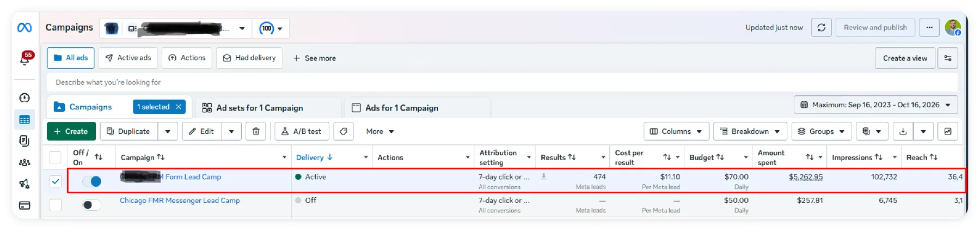Delete the selected campaign with the trash icon
The width and height of the screenshot is (980, 232).
coord(256,131)
